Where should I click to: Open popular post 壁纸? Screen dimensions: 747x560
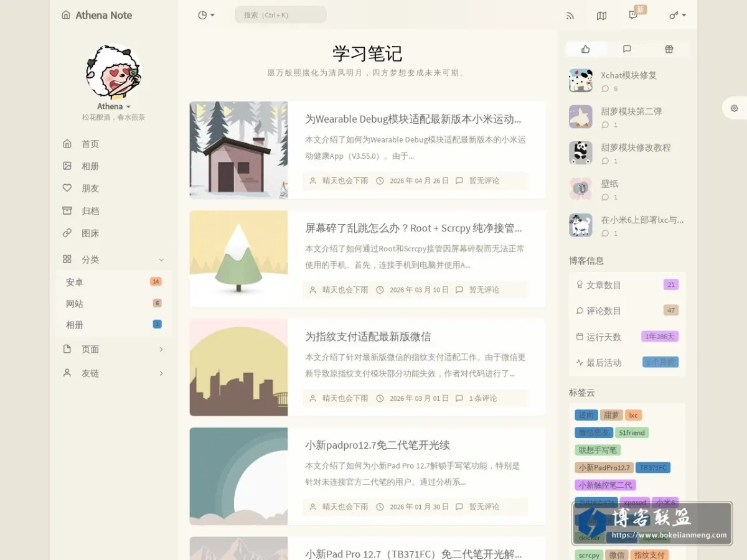(609, 184)
